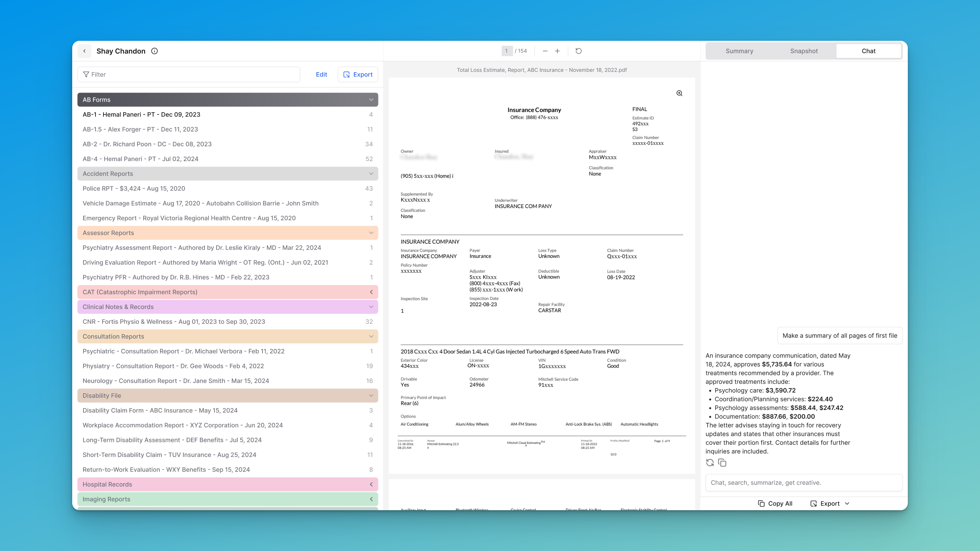Click the zoom out minus icon
Screen dimensions: 980x551
point(545,51)
